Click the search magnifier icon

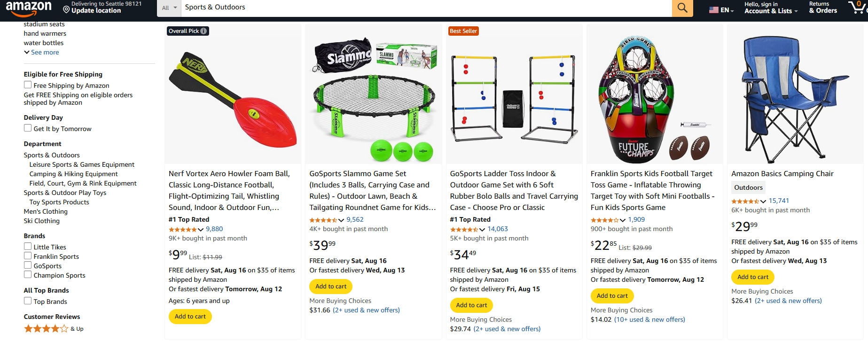pyautogui.click(x=682, y=8)
